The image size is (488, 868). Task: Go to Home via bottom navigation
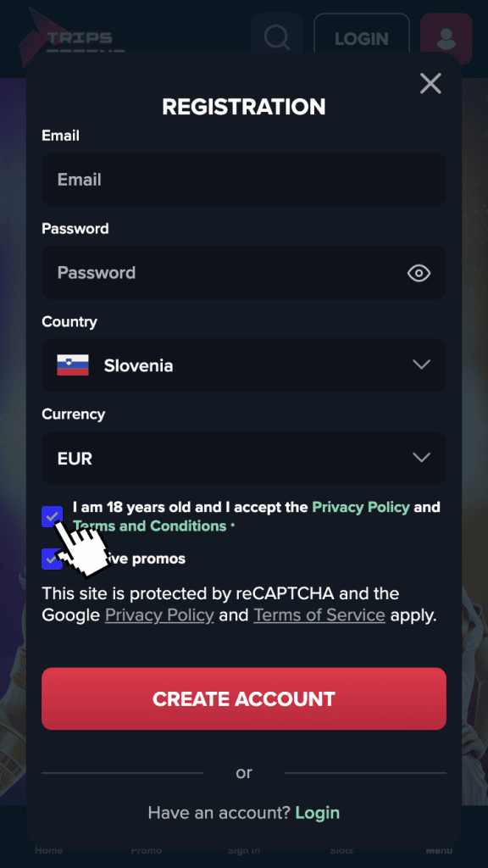tap(48, 850)
